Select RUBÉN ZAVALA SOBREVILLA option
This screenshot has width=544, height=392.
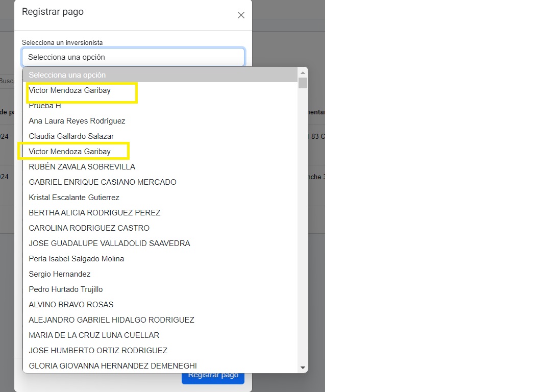pyautogui.click(x=82, y=167)
